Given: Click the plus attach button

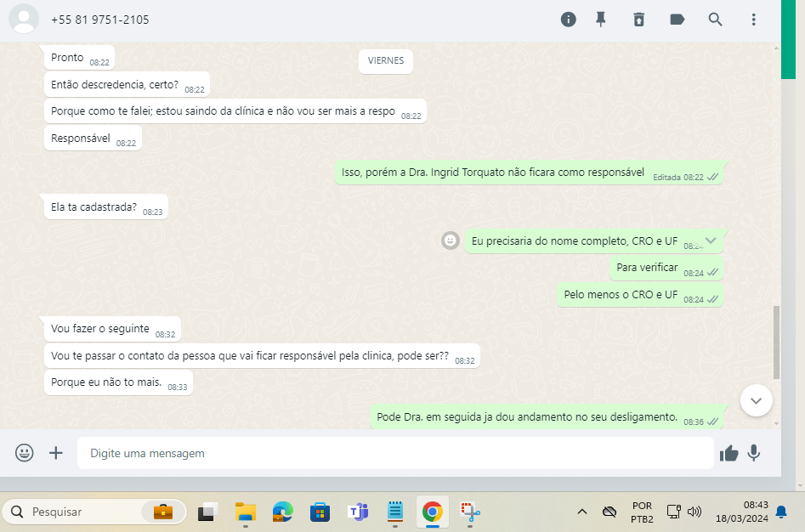Looking at the screenshot, I should pyautogui.click(x=56, y=453).
